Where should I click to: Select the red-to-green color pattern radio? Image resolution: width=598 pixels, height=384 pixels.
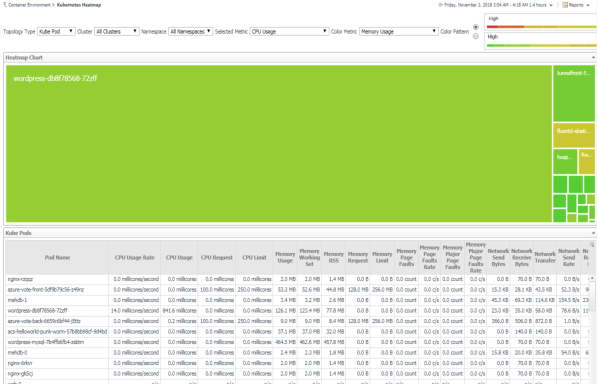pos(476,27)
